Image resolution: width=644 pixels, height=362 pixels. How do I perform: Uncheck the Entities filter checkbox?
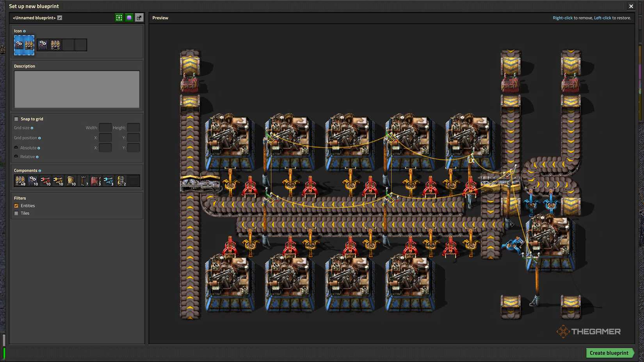pos(16,206)
